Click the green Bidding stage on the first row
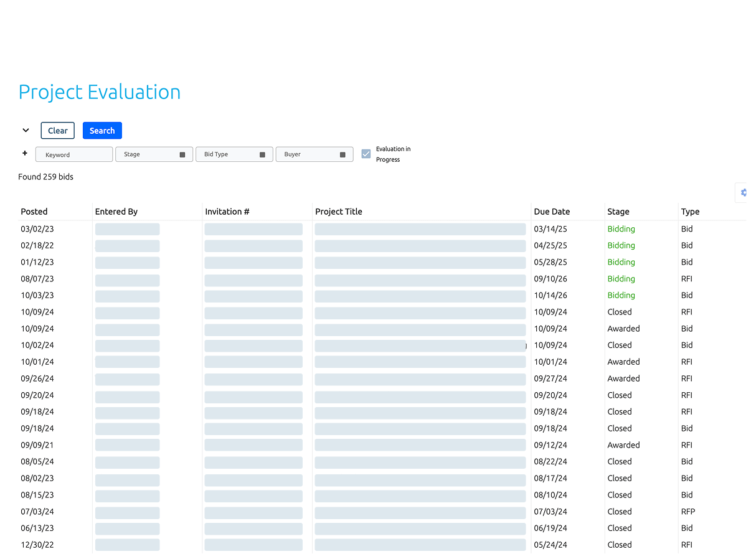Viewport: 756px width, 554px height. tap(621, 228)
